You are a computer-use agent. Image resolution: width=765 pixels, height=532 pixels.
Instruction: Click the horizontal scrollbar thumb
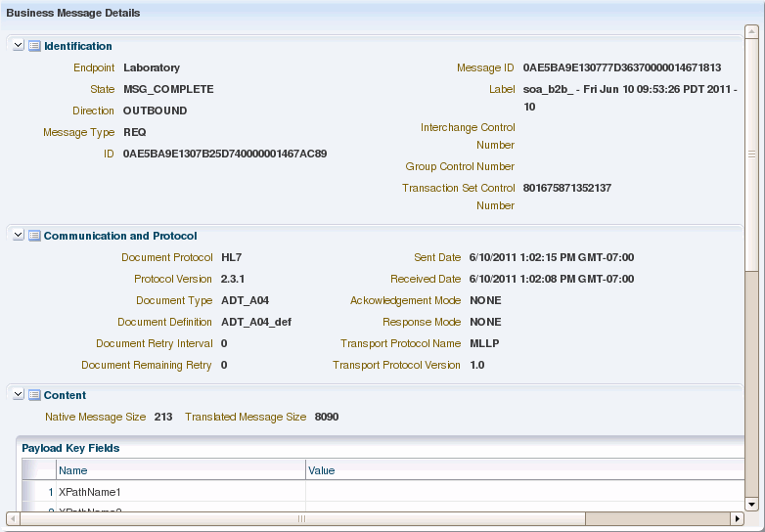[x=302, y=518]
